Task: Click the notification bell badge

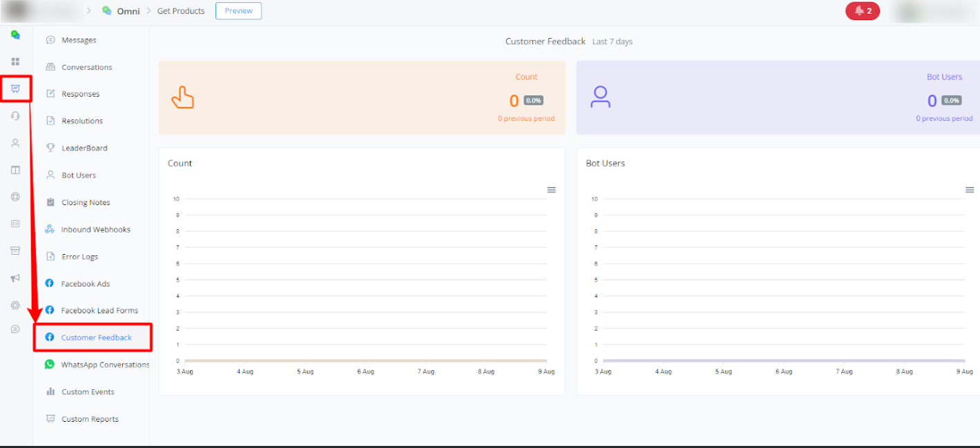Action: [x=862, y=11]
